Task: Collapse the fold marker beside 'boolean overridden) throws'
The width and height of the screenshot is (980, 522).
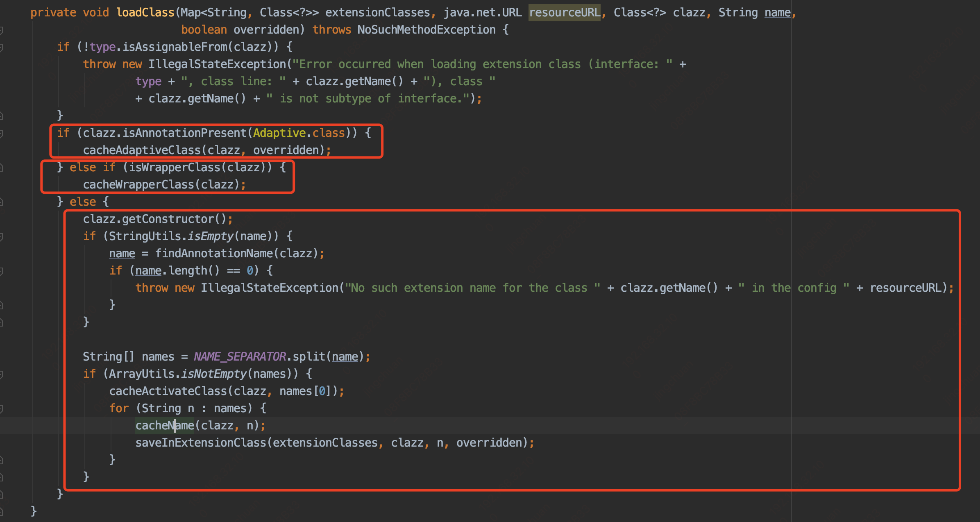Action: (x=1, y=30)
